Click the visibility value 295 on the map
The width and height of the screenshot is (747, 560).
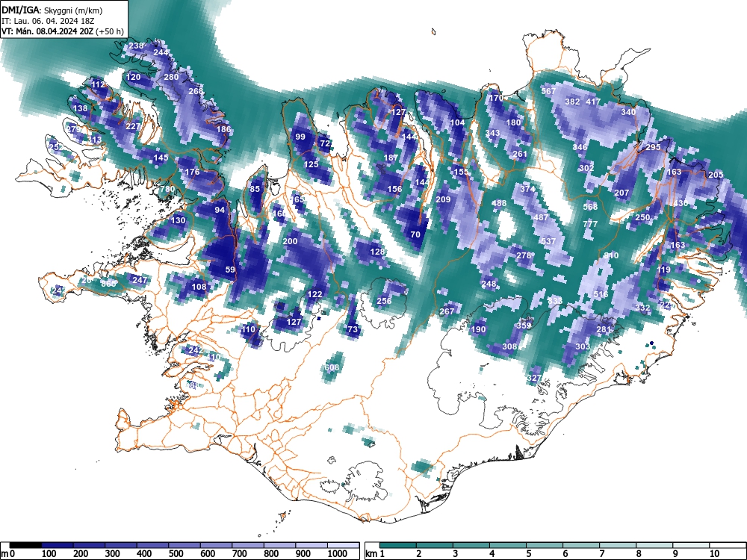[653, 147]
